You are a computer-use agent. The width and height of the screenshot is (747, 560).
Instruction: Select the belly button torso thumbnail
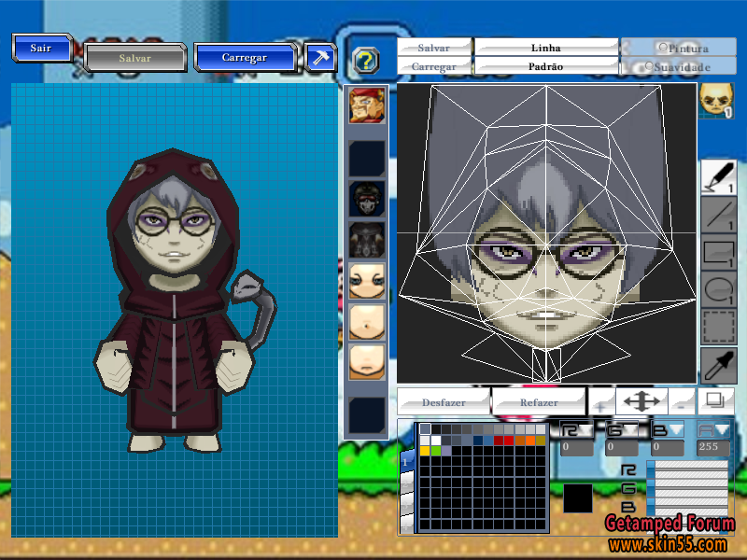[366, 322]
